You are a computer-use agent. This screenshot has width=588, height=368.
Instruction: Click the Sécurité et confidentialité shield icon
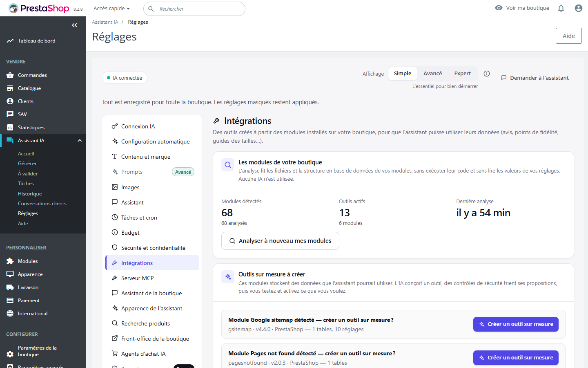point(115,247)
